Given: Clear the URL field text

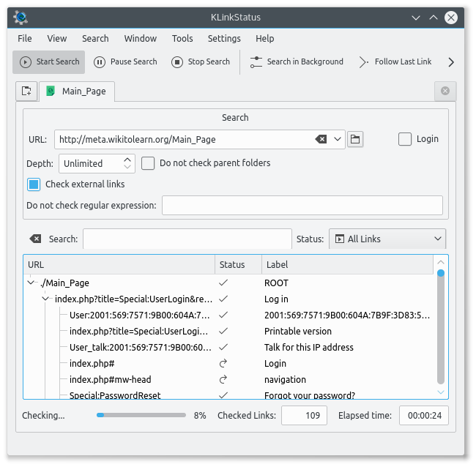Looking at the screenshot, I should point(321,139).
